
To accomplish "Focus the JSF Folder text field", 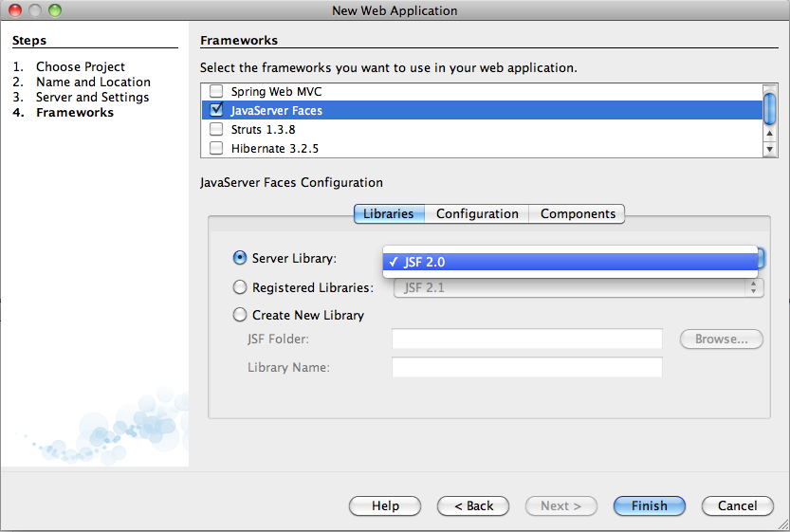I will click(x=527, y=339).
